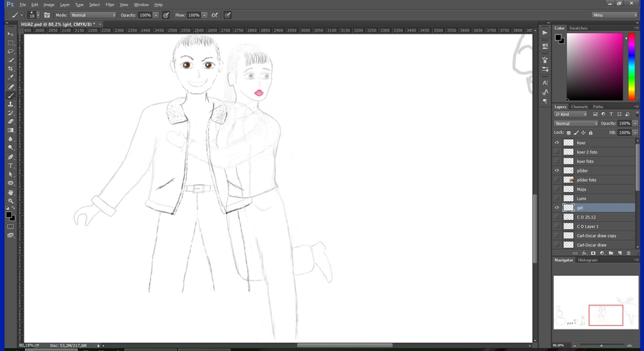Click the foreground color swatch in toolbox
644x351 pixels.
click(x=9, y=215)
